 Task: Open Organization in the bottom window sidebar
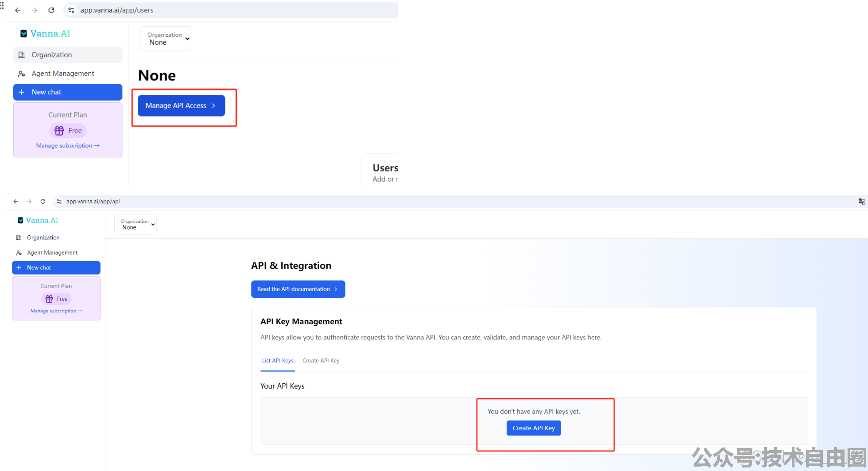point(56,237)
